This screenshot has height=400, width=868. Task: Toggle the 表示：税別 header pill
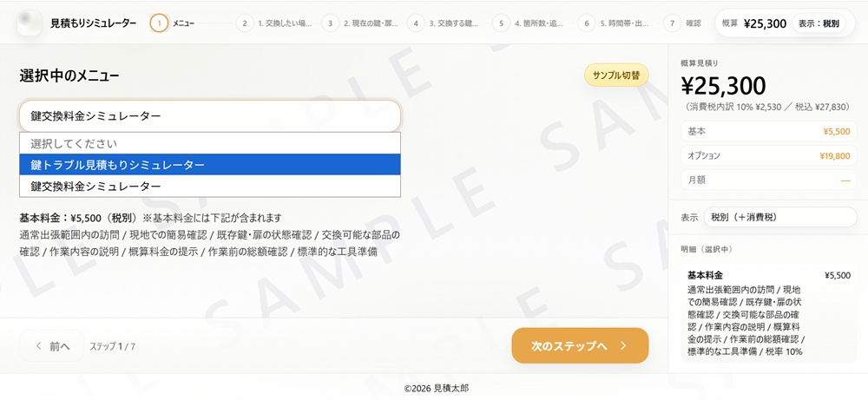coord(819,23)
